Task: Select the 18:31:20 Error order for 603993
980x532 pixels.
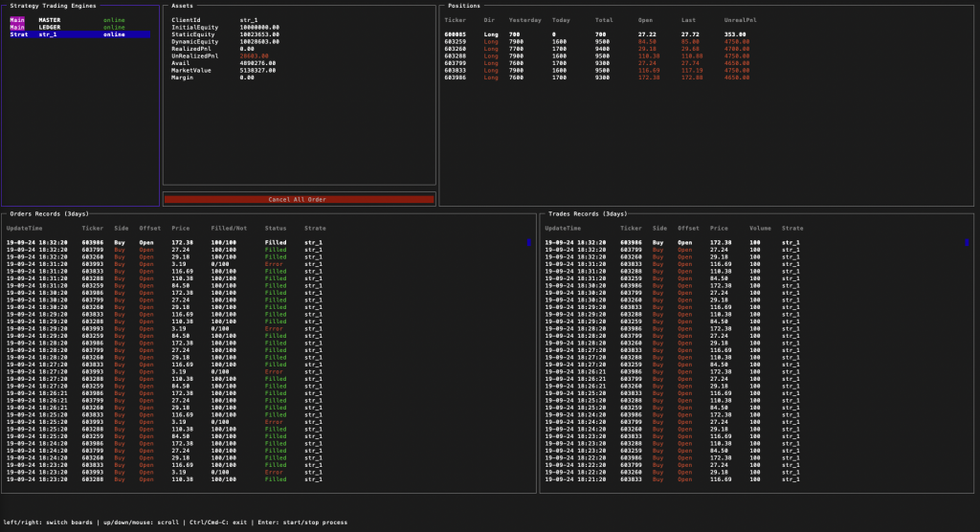Action: click(x=165, y=264)
